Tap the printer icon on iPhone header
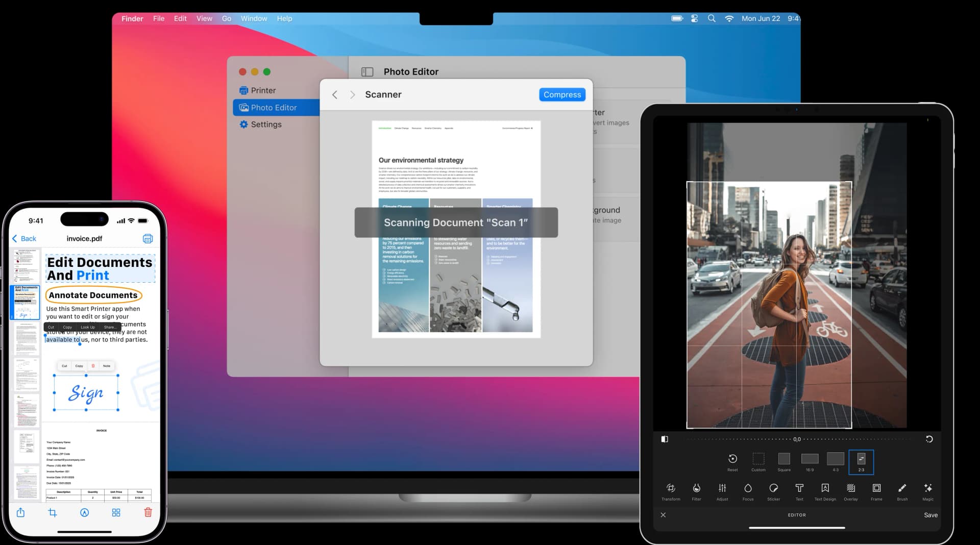 [x=148, y=238]
